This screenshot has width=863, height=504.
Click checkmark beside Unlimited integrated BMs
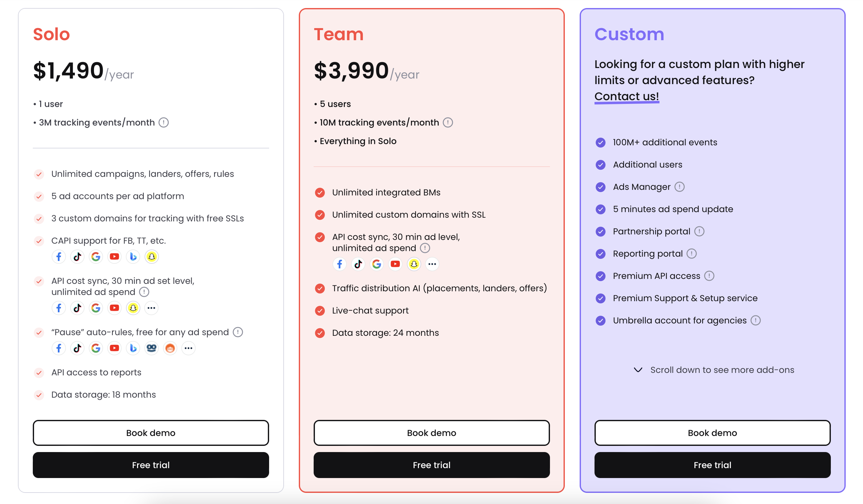click(320, 193)
